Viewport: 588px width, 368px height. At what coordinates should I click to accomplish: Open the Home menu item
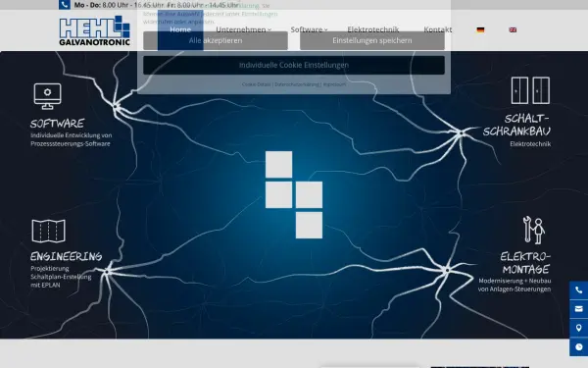point(180,29)
